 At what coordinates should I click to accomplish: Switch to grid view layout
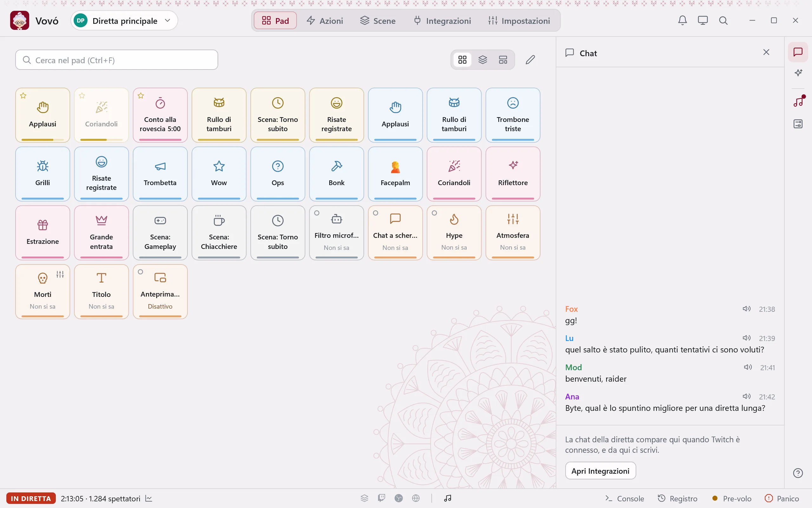click(x=462, y=60)
